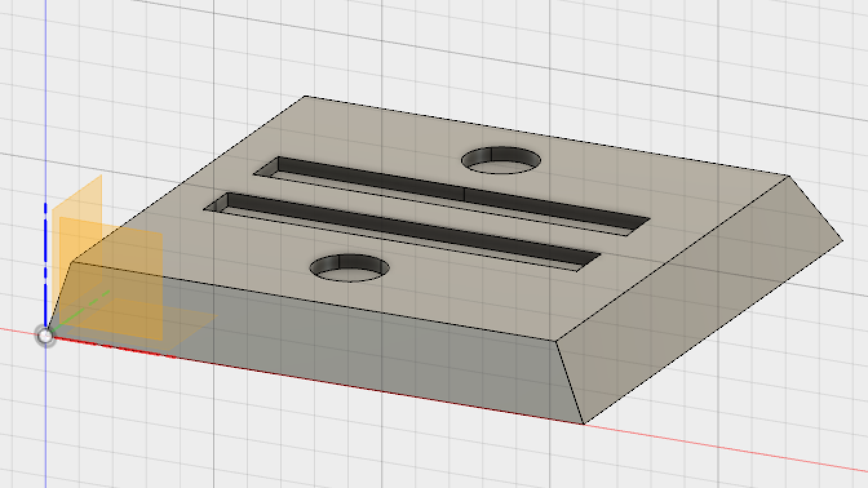Pick the rectangular slot beside the front hole
868x488 pixels.
(403, 232)
